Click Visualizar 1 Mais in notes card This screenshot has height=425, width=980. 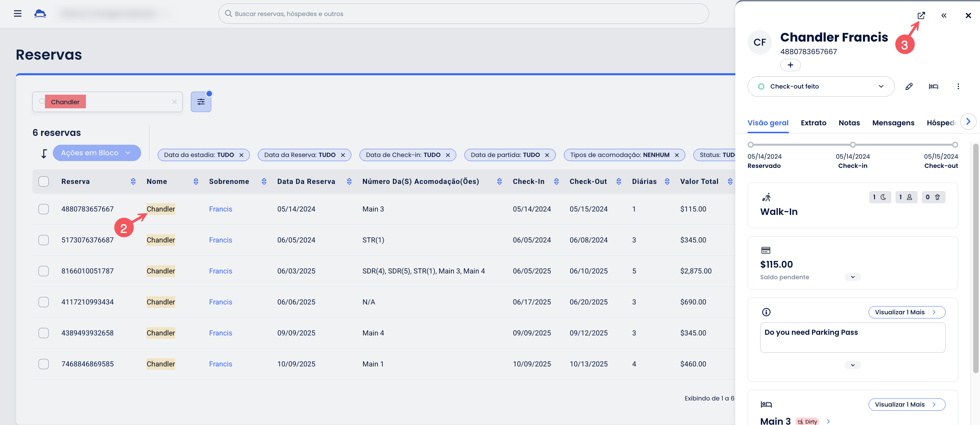(x=906, y=312)
